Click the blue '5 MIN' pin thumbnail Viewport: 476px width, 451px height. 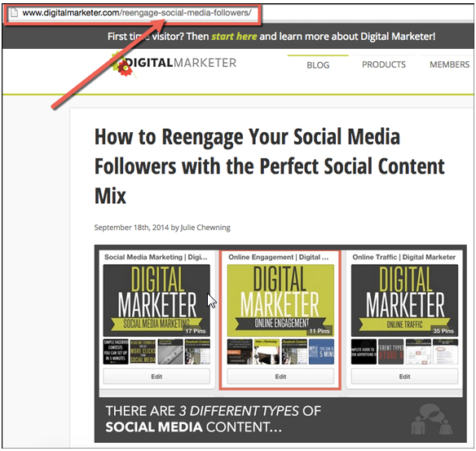[x=321, y=352]
